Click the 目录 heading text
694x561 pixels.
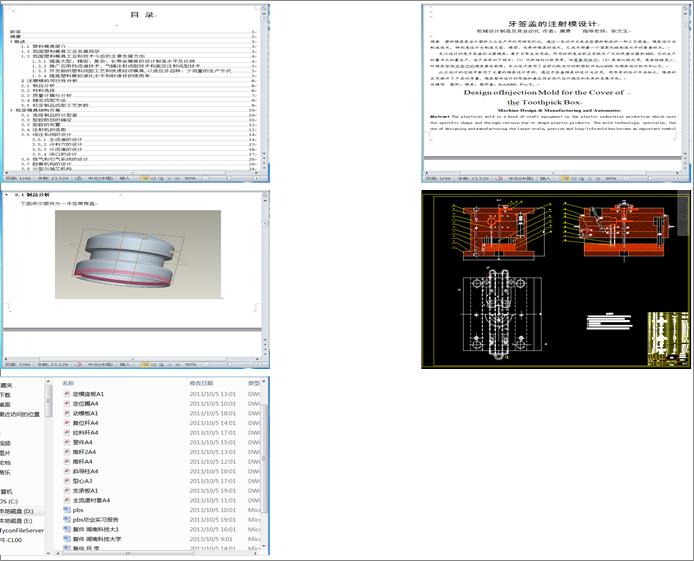tap(143, 14)
